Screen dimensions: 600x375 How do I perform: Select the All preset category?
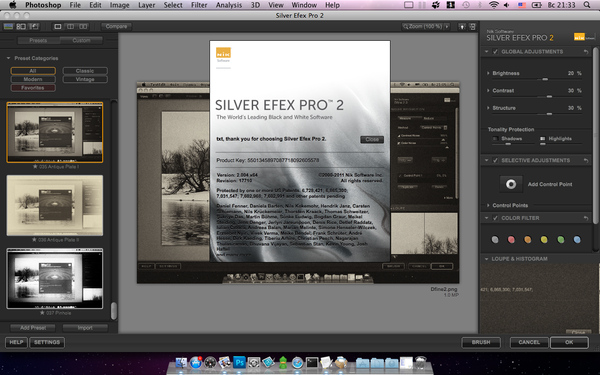pyautogui.click(x=33, y=71)
